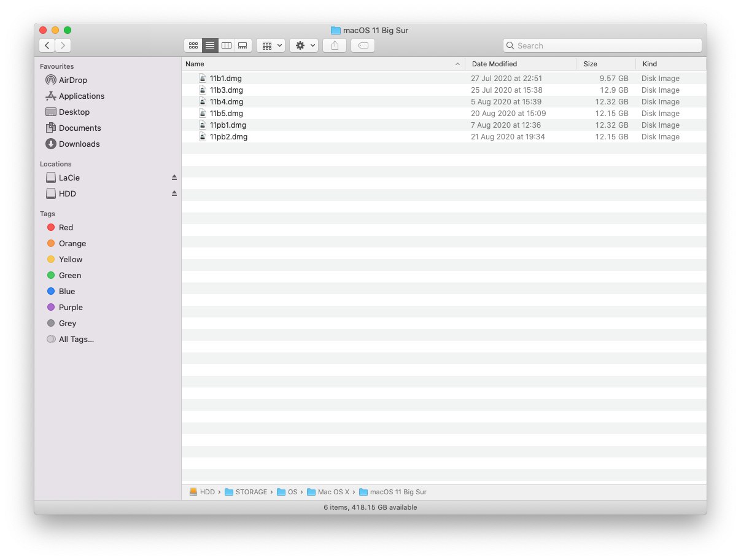Filter by the Yellow tag

click(x=66, y=259)
